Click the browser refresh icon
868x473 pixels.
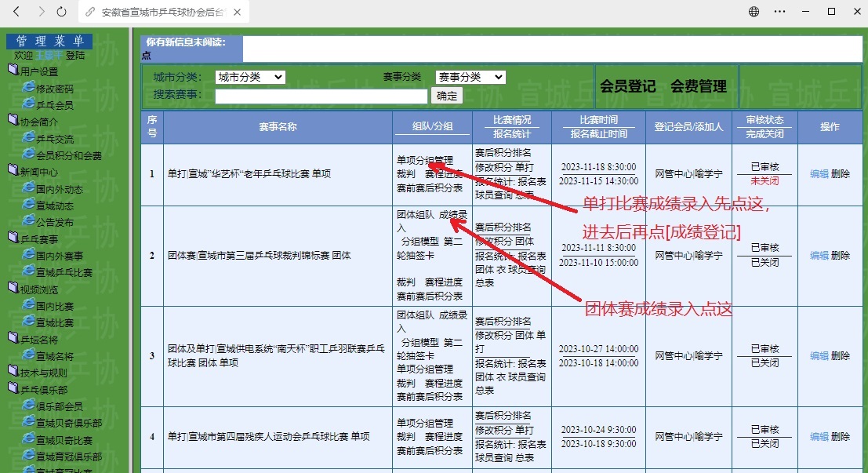click(62, 12)
